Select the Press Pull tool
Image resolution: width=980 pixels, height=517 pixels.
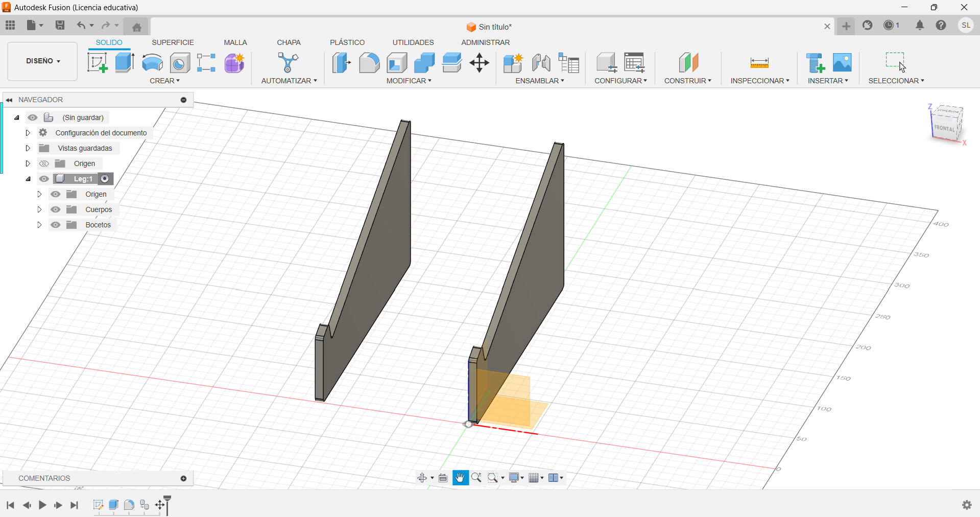click(x=341, y=63)
